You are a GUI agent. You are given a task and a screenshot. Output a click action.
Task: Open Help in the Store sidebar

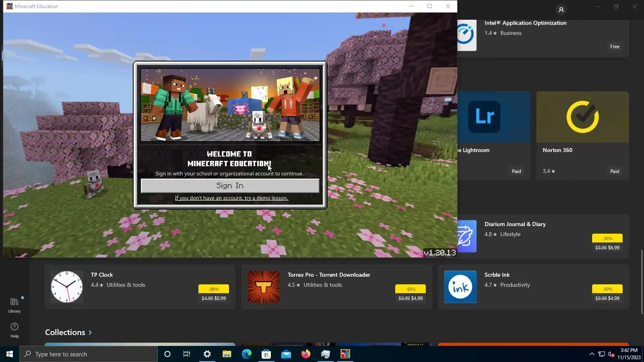(14, 330)
